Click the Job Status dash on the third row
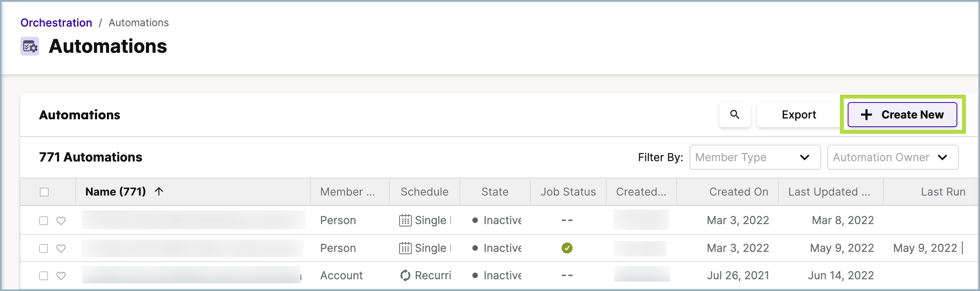 pos(566,275)
